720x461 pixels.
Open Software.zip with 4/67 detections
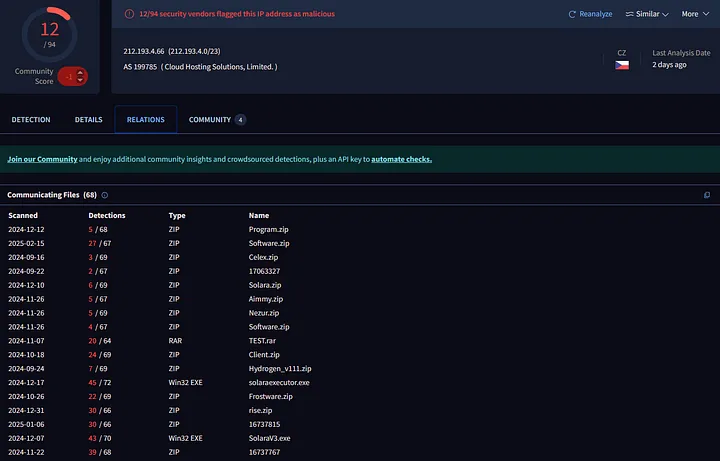point(269,327)
